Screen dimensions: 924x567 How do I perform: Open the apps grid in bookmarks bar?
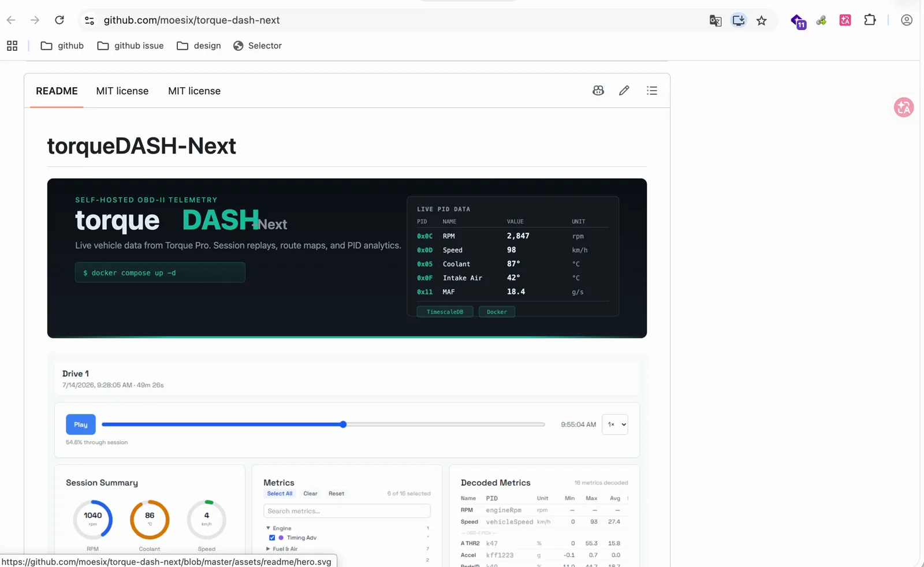12,46
